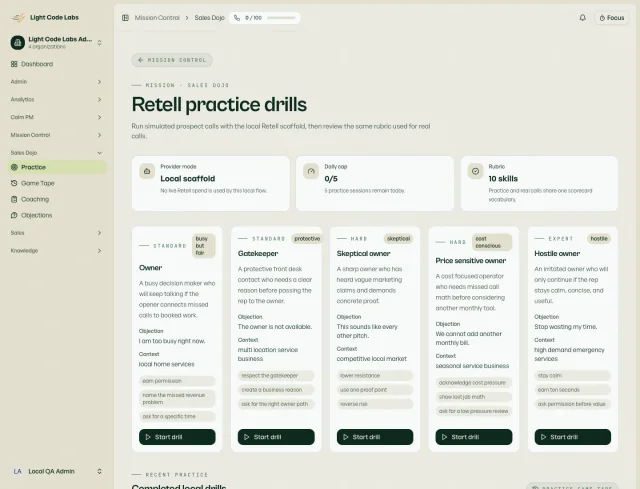Start drill for Owner persona
This screenshot has height=489, width=640.
pyautogui.click(x=177, y=437)
